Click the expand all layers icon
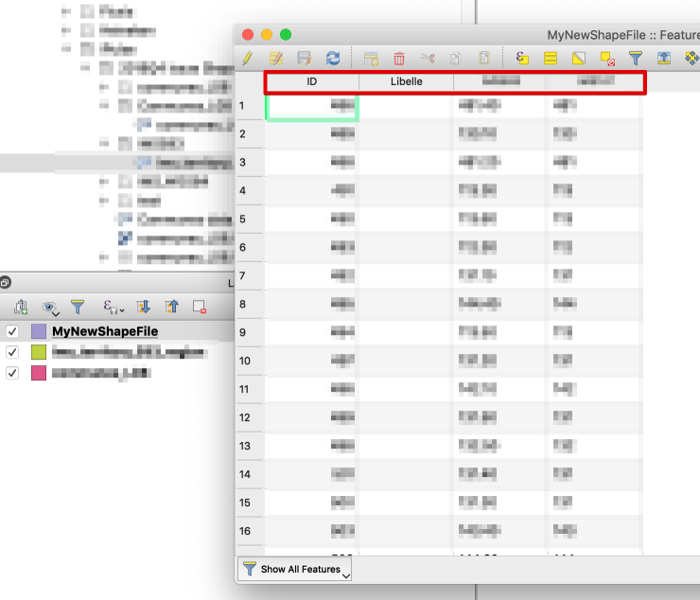700x600 pixels. click(143, 307)
